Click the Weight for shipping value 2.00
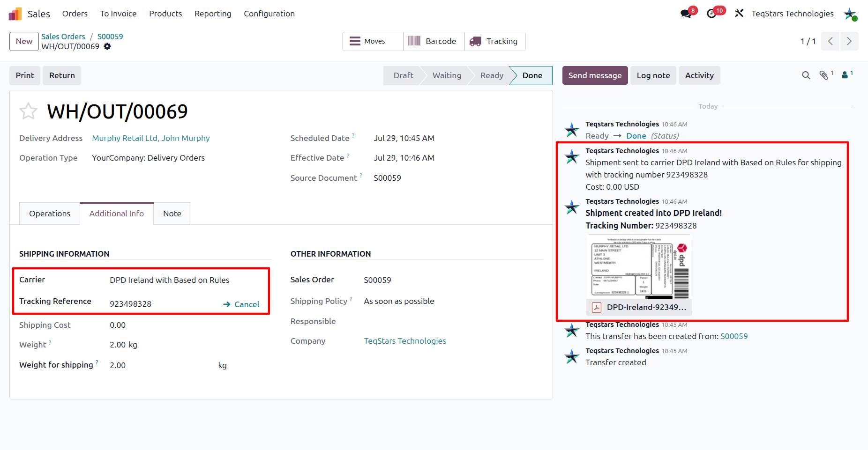This screenshot has width=868, height=450. 118,365
